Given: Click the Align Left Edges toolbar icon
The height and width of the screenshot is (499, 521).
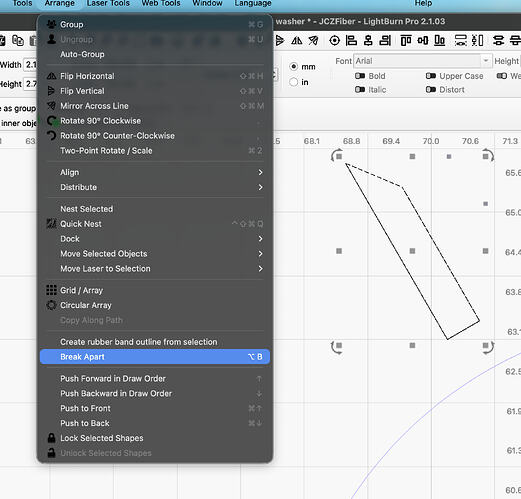Looking at the screenshot, I should (x=351, y=41).
